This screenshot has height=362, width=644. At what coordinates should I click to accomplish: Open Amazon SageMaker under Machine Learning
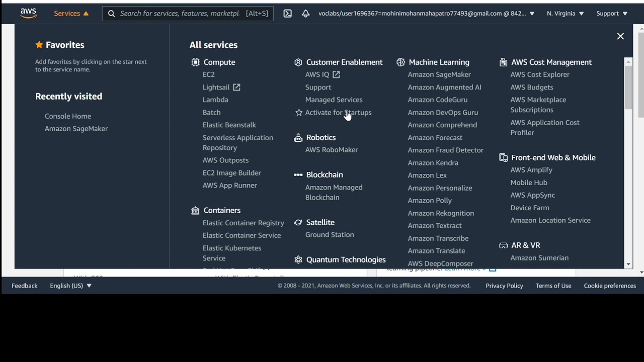point(439,74)
